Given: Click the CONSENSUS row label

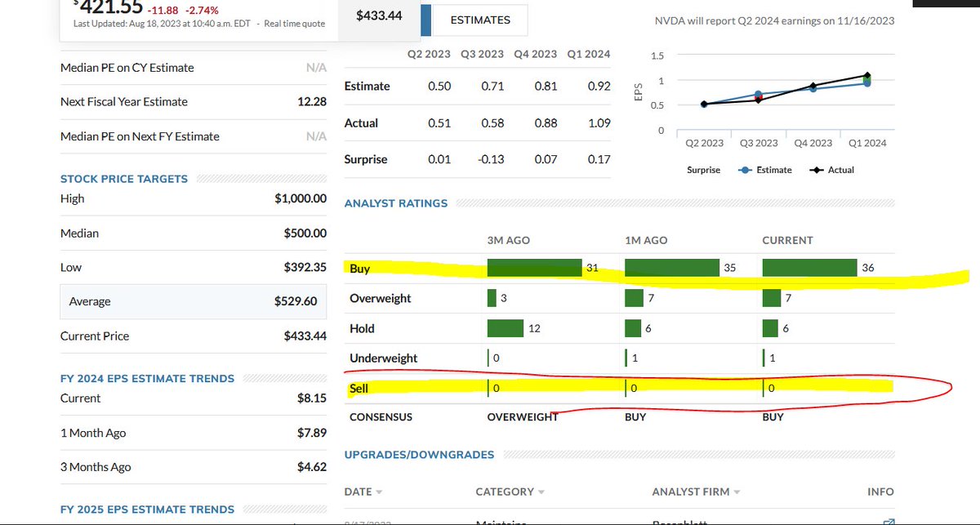Looking at the screenshot, I should click(381, 416).
